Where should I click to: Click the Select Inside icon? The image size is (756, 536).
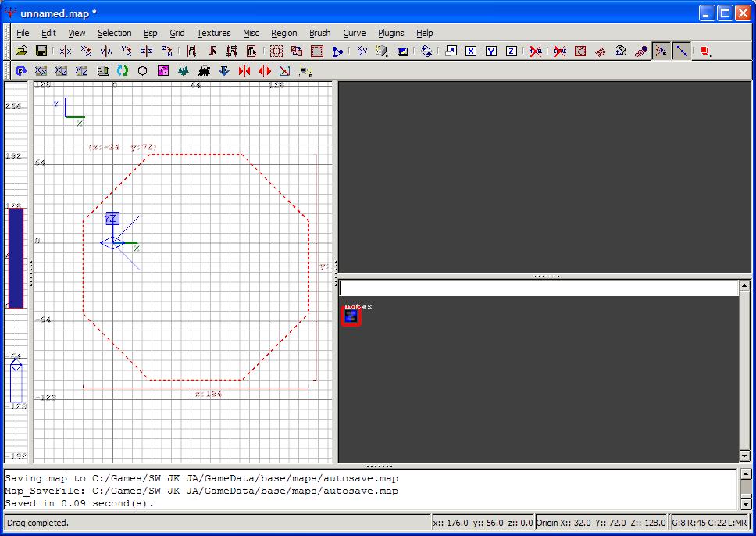(251, 51)
